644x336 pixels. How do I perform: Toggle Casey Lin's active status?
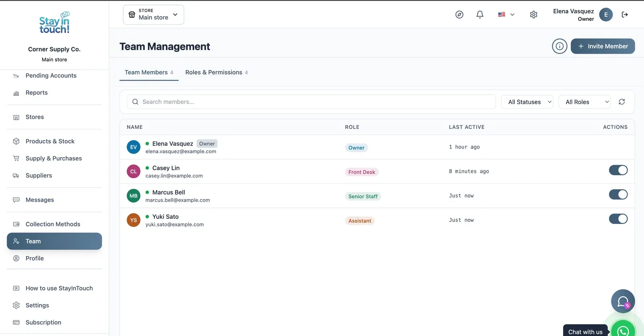(x=618, y=170)
